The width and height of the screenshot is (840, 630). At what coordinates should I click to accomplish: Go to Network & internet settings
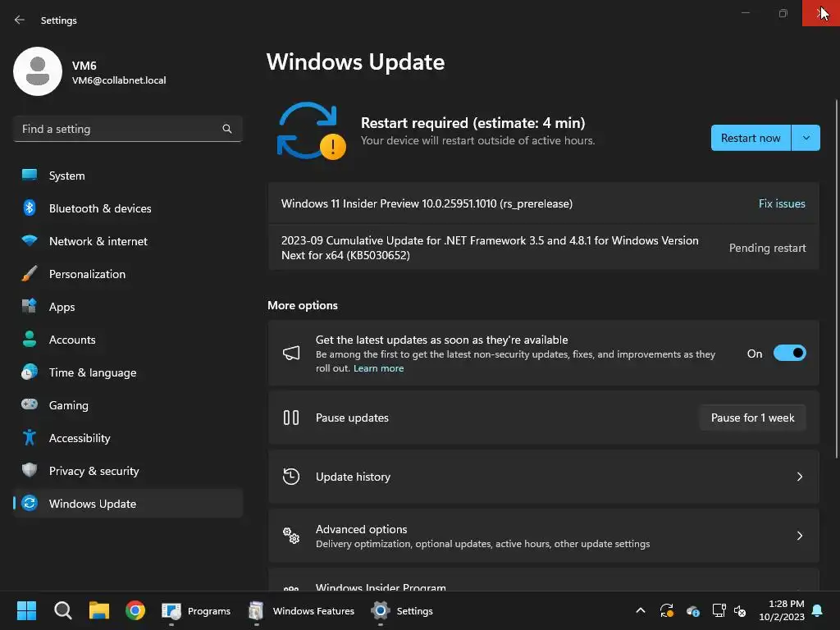tap(127, 241)
